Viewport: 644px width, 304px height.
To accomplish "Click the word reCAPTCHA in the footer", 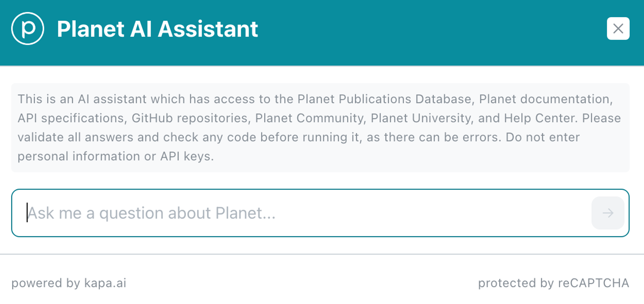I will point(594,283).
